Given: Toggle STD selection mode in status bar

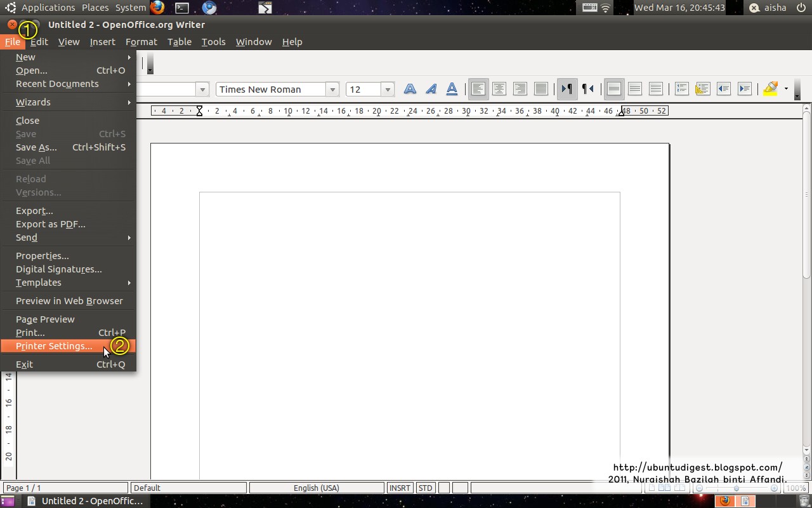Looking at the screenshot, I should 425,488.
